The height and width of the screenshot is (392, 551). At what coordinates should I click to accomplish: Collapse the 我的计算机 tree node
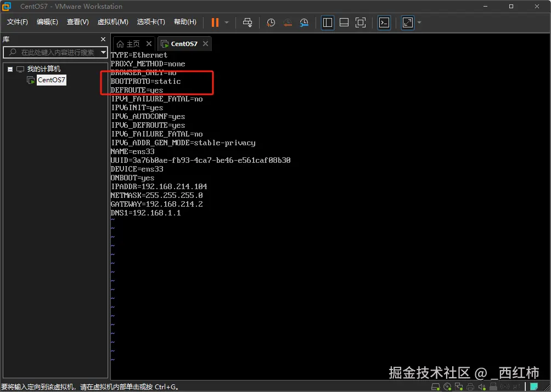[10, 69]
